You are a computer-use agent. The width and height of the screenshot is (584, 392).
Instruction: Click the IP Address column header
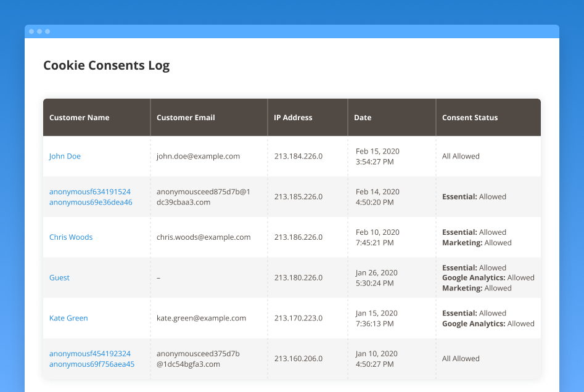click(292, 117)
